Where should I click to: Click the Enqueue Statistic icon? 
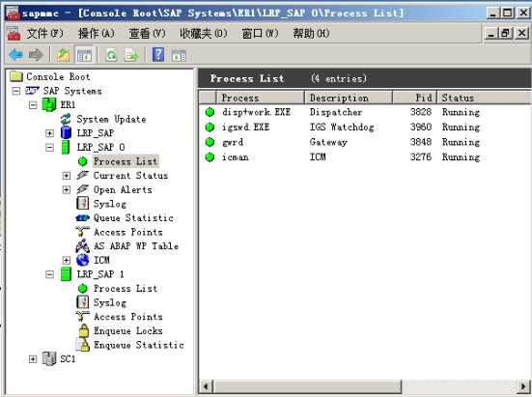point(83,345)
